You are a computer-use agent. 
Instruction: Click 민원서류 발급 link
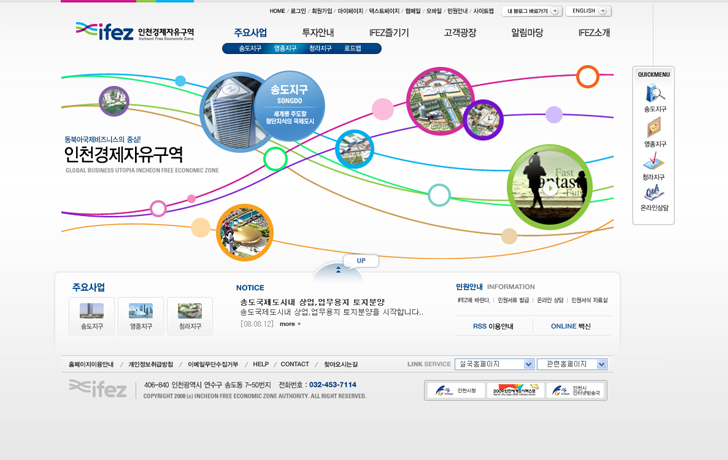point(513,300)
